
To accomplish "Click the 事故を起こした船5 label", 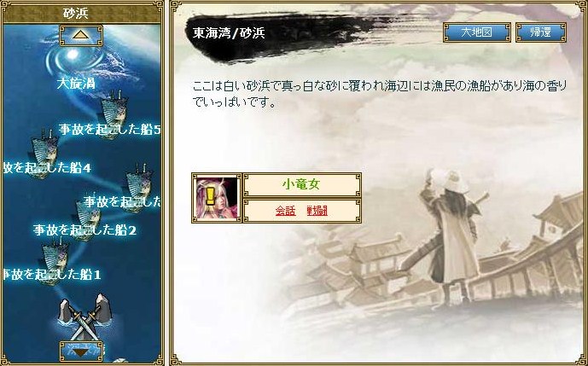I will click(110, 130).
